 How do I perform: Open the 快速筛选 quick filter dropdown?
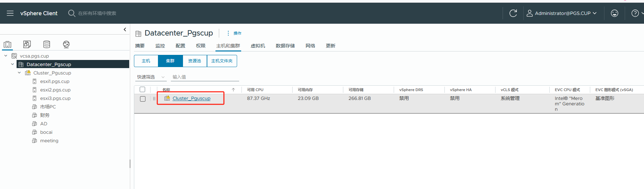(x=151, y=77)
